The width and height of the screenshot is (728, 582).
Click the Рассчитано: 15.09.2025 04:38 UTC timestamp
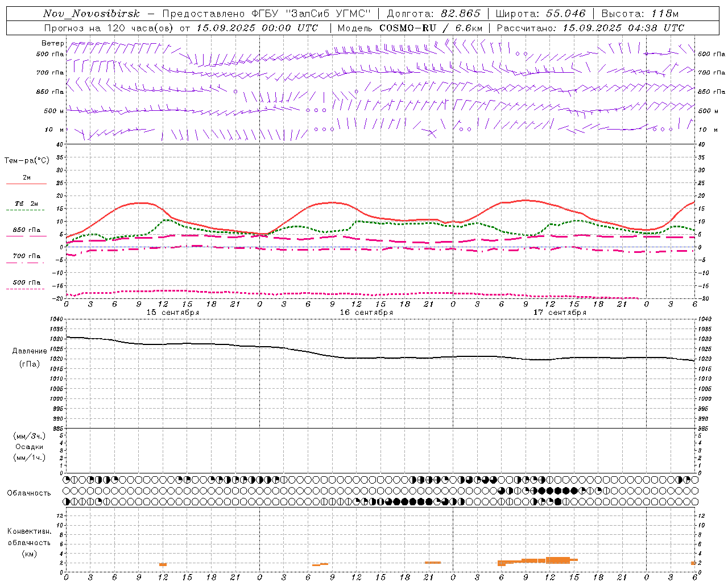(x=590, y=28)
